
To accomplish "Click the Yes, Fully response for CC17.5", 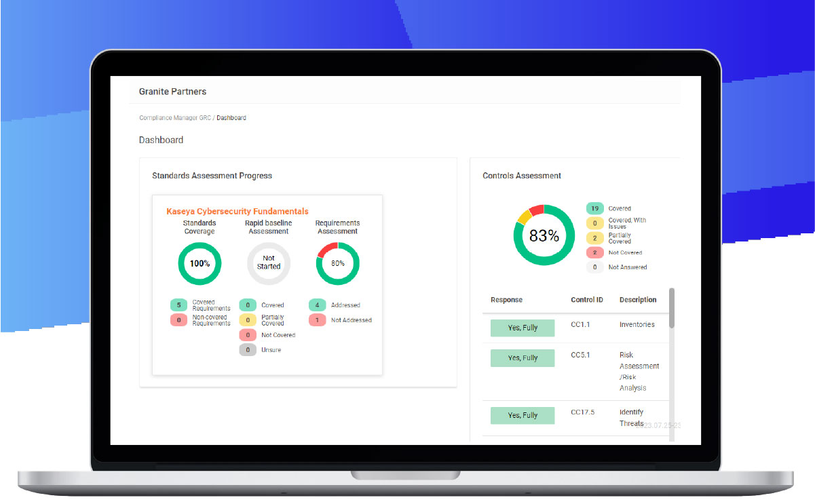I will point(523,415).
